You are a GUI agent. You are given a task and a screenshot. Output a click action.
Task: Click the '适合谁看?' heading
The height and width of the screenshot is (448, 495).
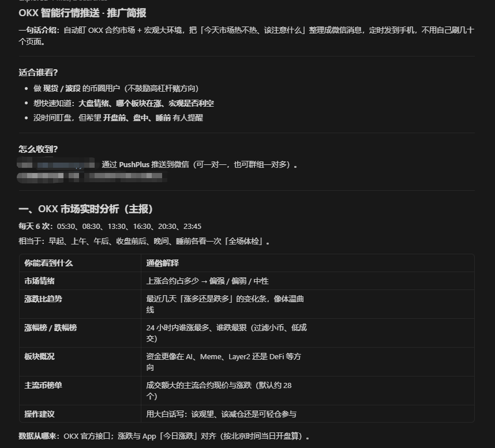coord(38,73)
